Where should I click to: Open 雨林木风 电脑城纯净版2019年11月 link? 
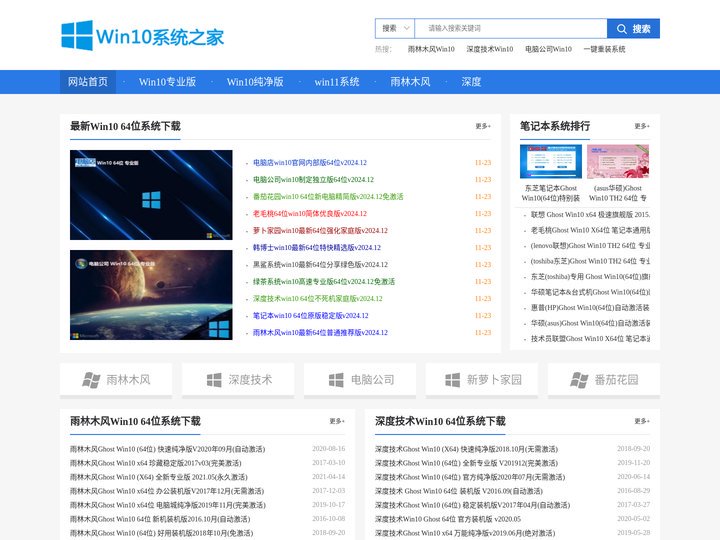168,505
